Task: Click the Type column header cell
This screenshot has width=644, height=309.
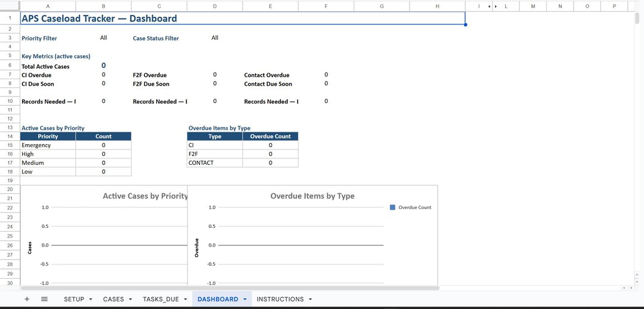Action: 215,136
